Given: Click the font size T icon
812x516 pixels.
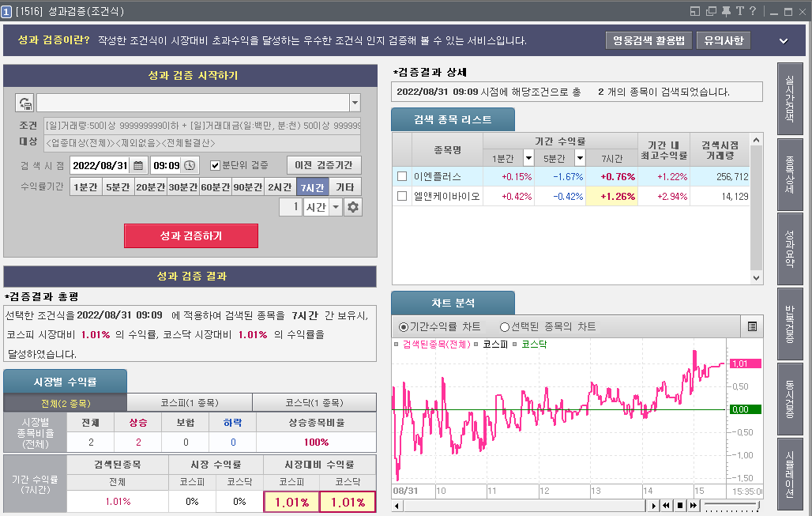Looking at the screenshot, I should click(739, 11).
